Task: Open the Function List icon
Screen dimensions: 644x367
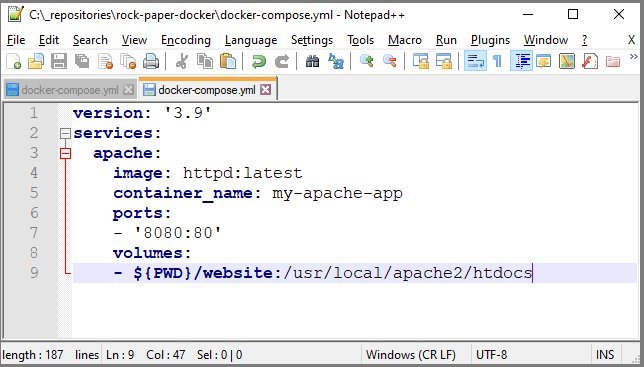Action: [590, 62]
